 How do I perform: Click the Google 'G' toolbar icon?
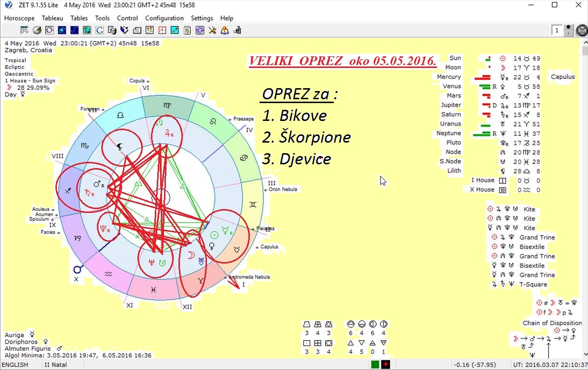pos(99,30)
